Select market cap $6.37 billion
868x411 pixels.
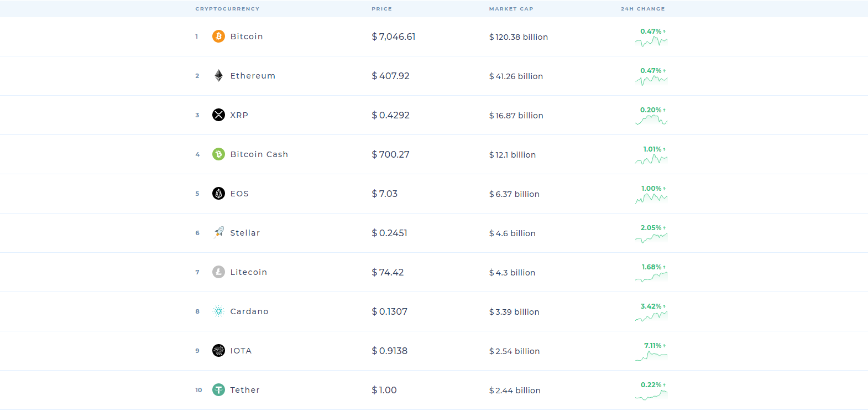(514, 194)
